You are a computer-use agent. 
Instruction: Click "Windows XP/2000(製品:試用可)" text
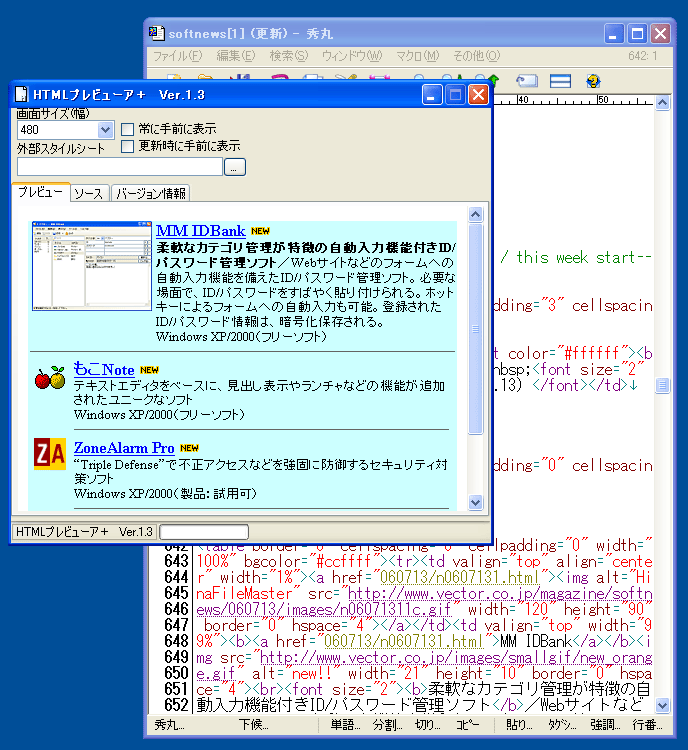coord(165,493)
